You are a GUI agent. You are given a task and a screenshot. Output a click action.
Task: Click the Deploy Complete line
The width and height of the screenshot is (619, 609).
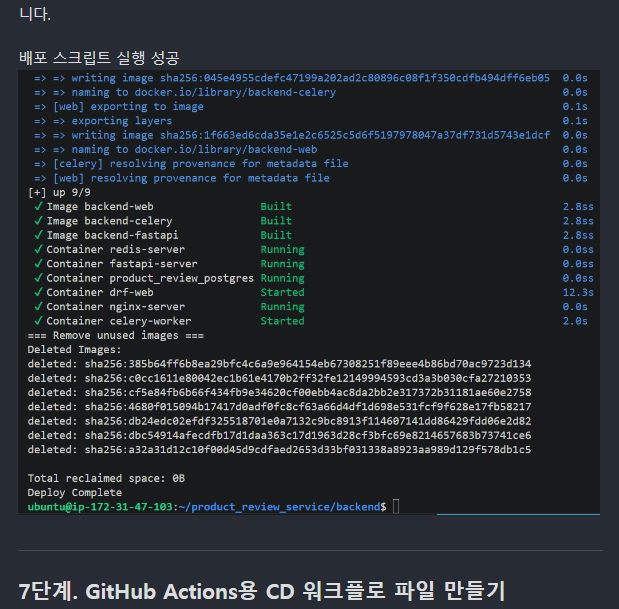coord(75,493)
